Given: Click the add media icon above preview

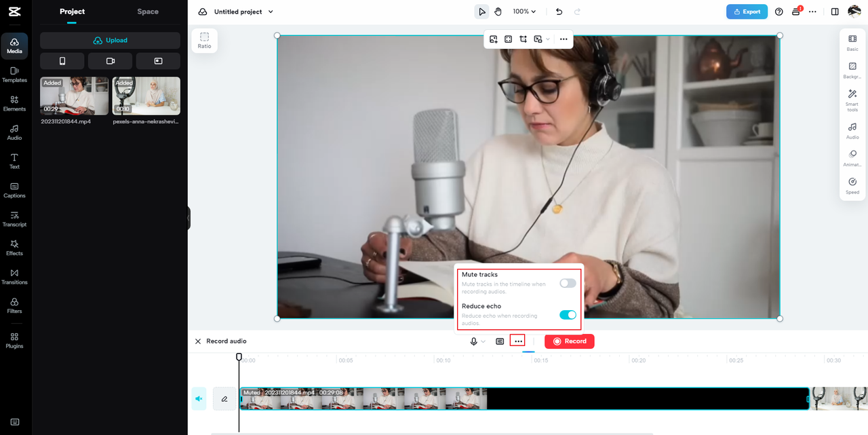Looking at the screenshot, I should [494, 39].
